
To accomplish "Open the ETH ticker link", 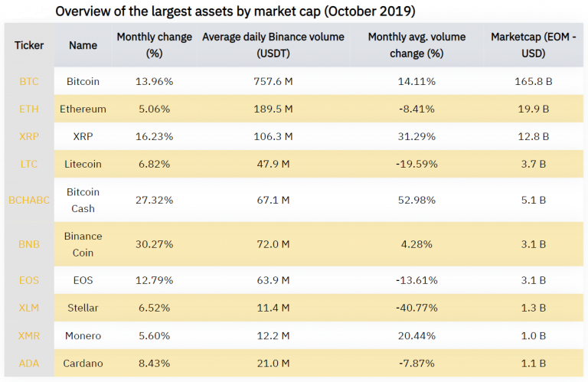I will point(28,109).
